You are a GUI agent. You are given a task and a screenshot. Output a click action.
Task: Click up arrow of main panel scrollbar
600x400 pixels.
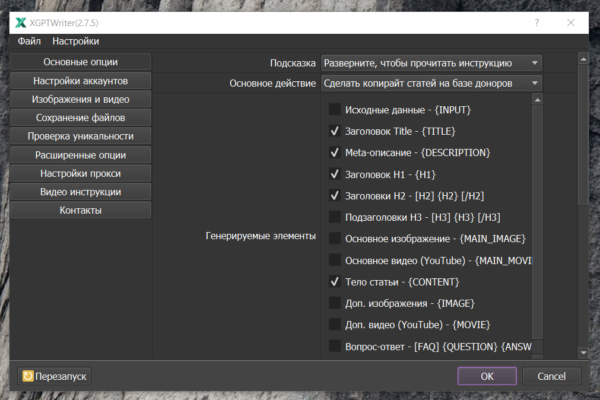tap(583, 59)
